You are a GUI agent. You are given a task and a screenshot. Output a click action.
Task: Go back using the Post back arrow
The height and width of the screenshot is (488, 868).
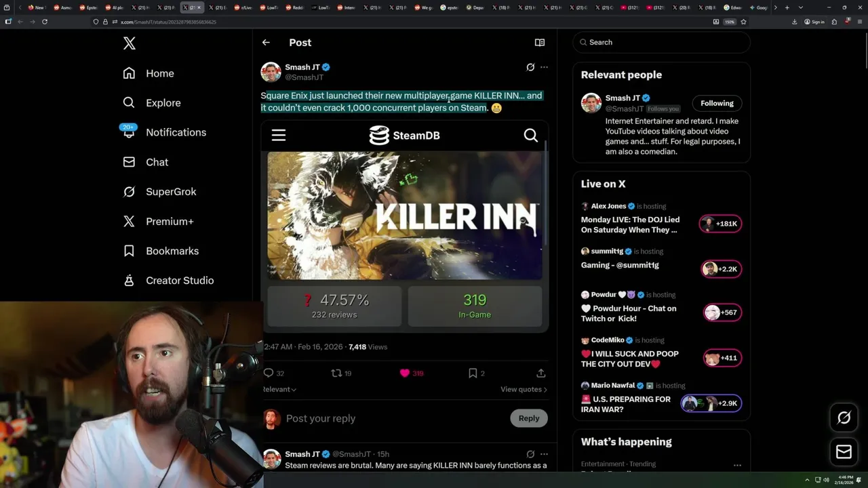pos(266,43)
